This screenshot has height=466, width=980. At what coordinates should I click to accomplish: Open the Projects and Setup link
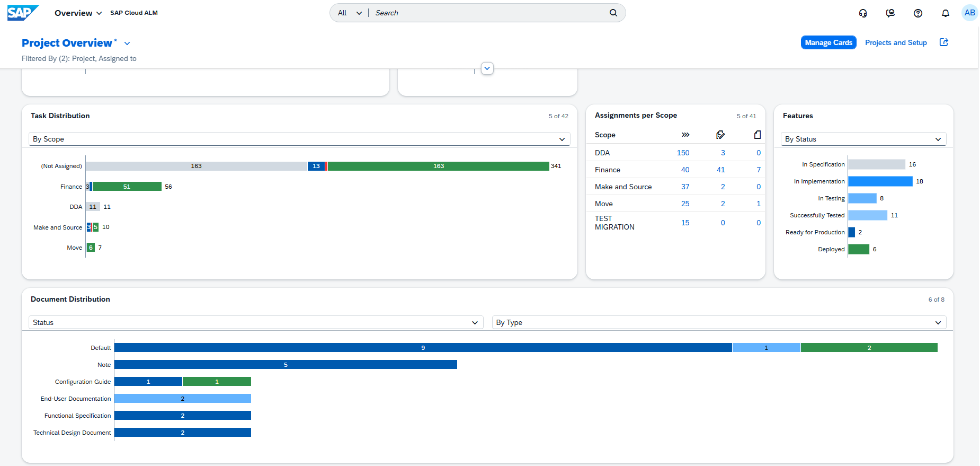click(896, 42)
